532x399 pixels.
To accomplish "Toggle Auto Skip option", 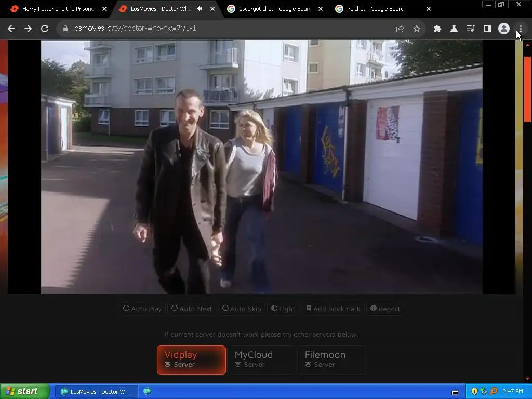I will (x=242, y=309).
